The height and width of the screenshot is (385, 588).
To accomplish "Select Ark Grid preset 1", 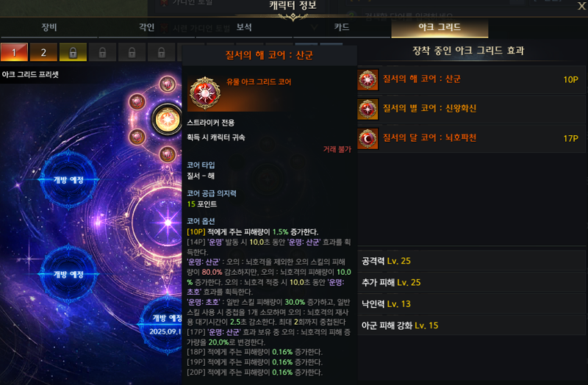I will (14, 52).
